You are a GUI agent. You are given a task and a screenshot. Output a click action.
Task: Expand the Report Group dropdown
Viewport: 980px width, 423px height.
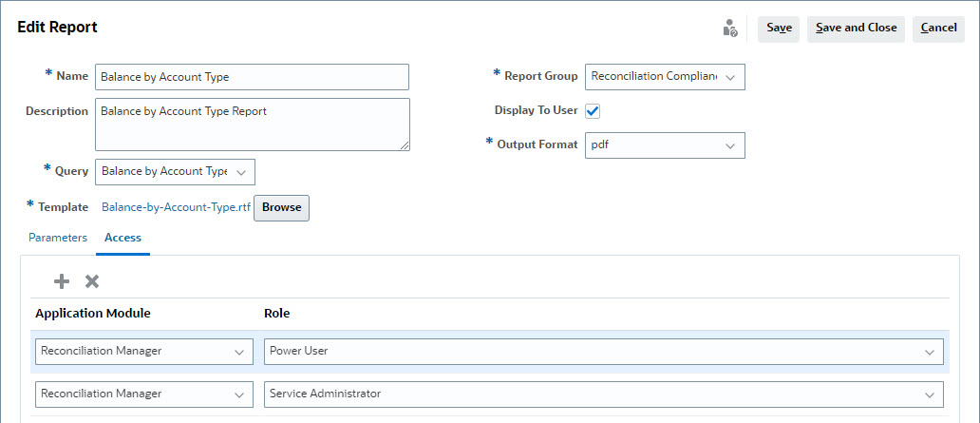click(729, 77)
